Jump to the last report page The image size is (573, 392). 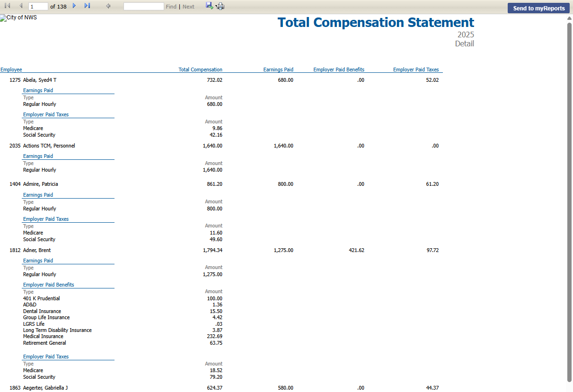pos(87,6)
